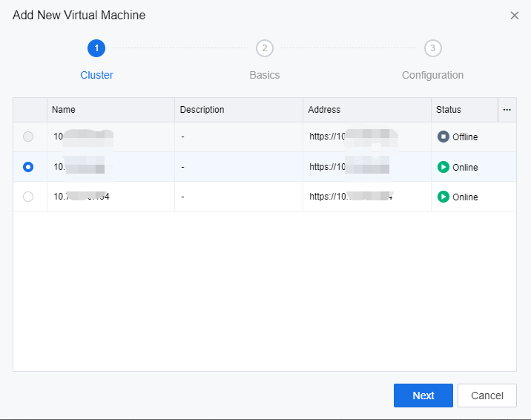
Task: Click the Status column header
Action: pyautogui.click(x=449, y=110)
